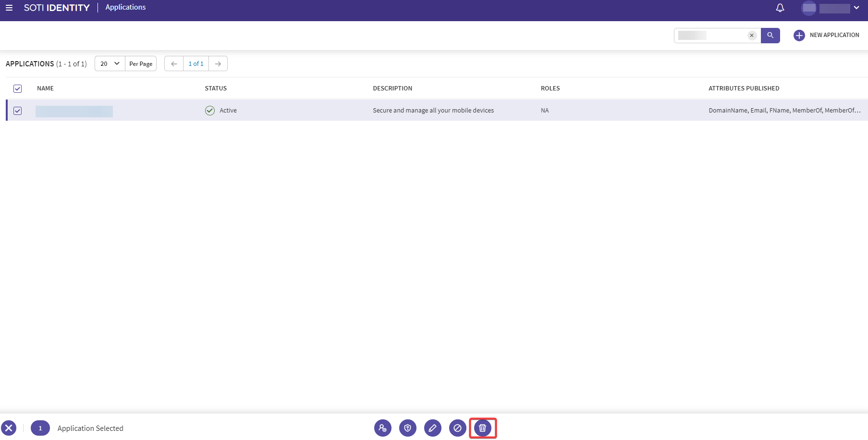Viewport: 868px width, 440px height.
Task: Expand the user account chevron menu
Action: pos(857,8)
